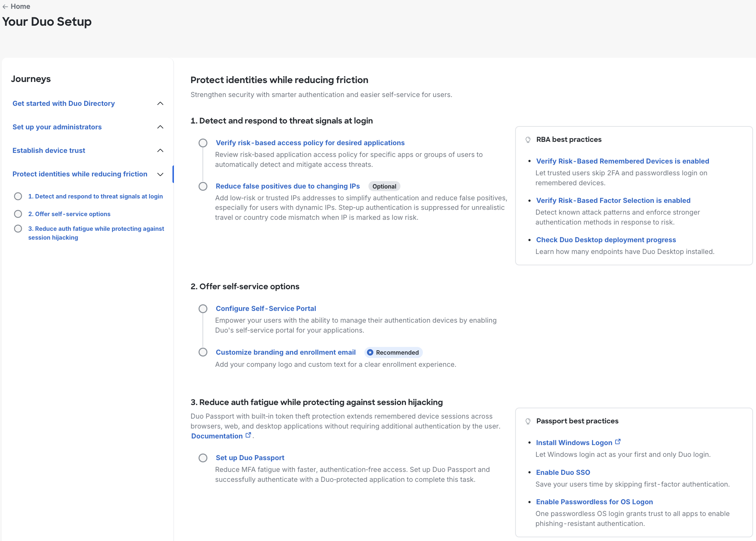Viewport: 756px width, 541px height.
Task: Click the Journeys sidebar heading
Action: tap(31, 79)
